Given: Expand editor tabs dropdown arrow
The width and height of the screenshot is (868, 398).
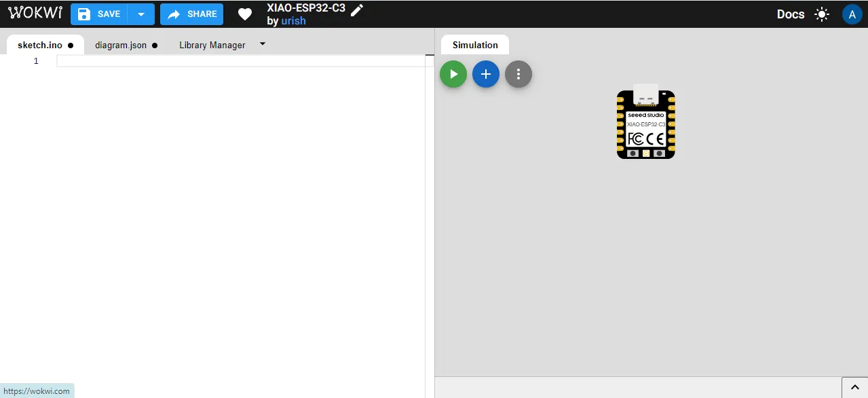Looking at the screenshot, I should pyautogui.click(x=263, y=44).
